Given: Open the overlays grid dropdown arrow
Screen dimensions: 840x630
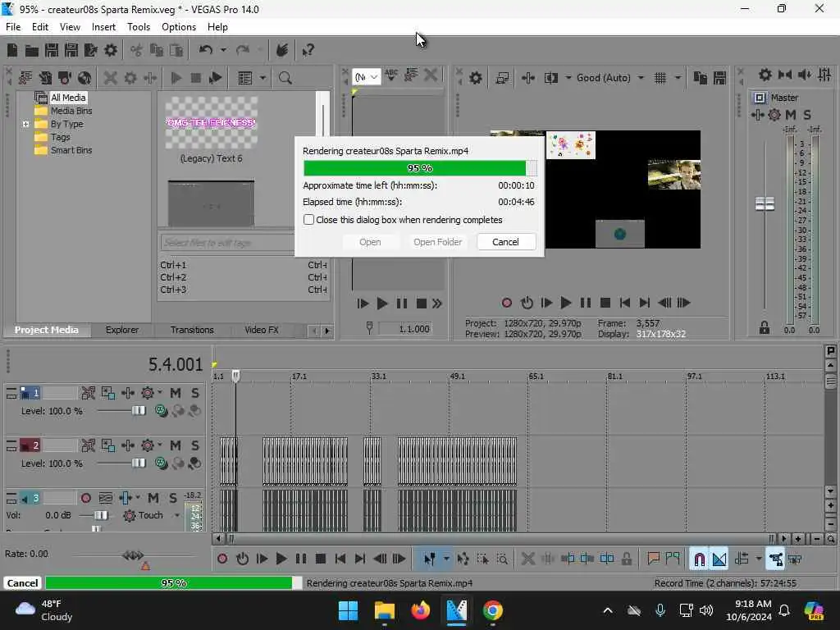Looking at the screenshot, I should click(678, 78).
